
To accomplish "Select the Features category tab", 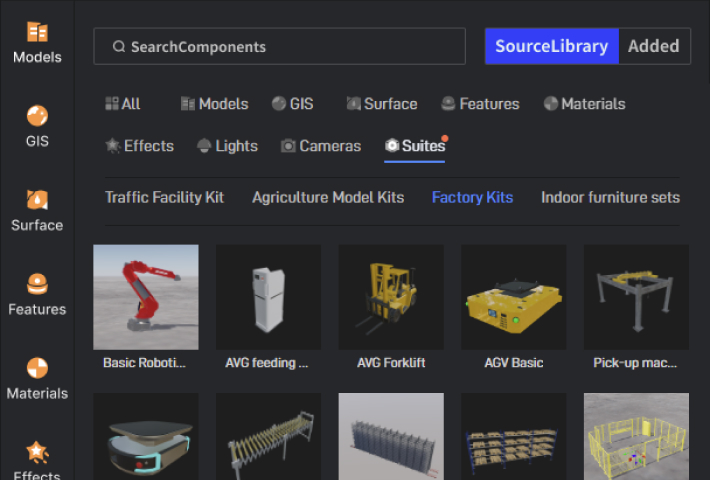I will 480,104.
